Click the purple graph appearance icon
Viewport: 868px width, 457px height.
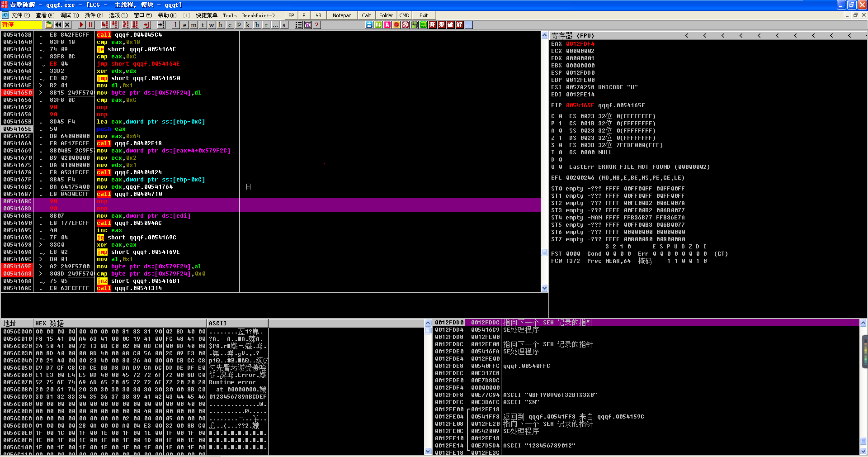coord(307,25)
